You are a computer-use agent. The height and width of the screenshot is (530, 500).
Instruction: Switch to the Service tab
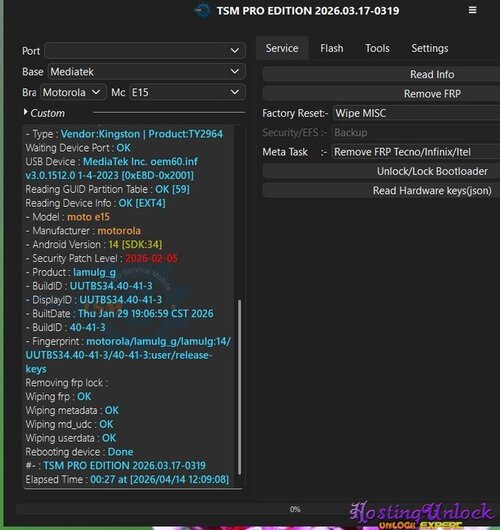pos(282,48)
